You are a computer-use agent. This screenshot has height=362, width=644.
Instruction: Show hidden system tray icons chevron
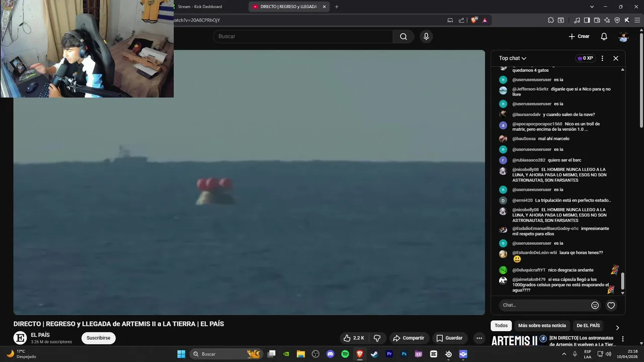(x=563, y=354)
